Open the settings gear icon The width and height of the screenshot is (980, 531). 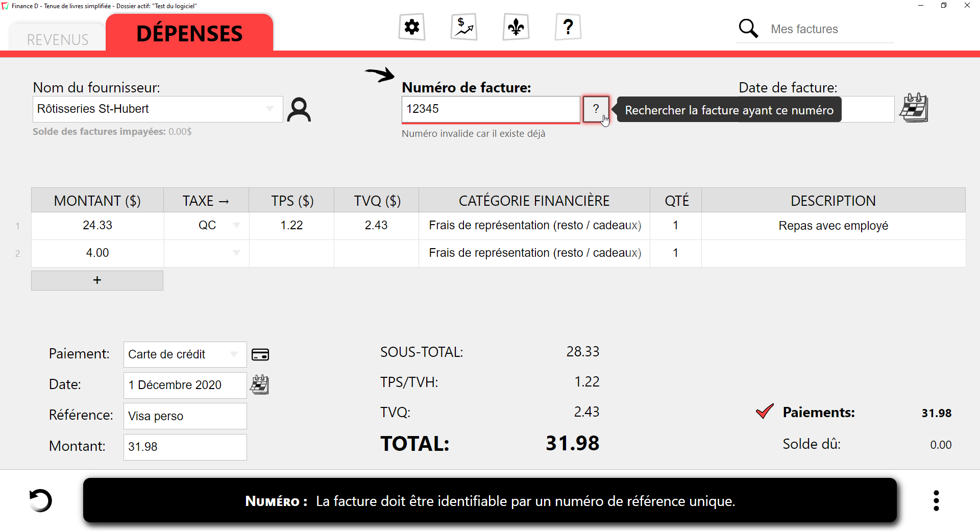411,27
